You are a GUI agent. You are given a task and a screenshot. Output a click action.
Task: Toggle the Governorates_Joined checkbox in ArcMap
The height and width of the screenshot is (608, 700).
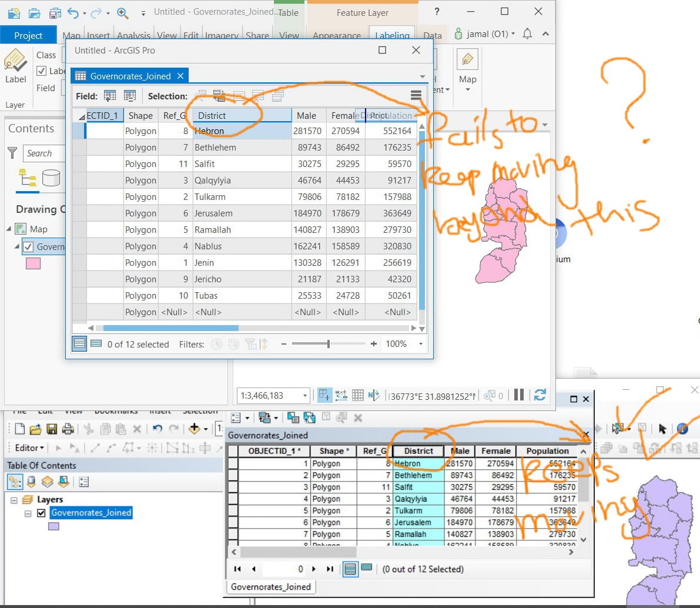41,513
